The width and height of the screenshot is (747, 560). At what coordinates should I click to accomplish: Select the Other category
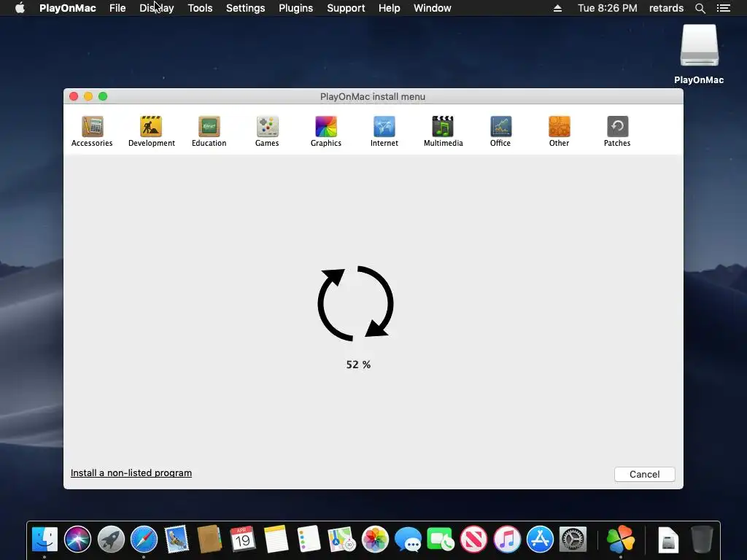[559, 131]
